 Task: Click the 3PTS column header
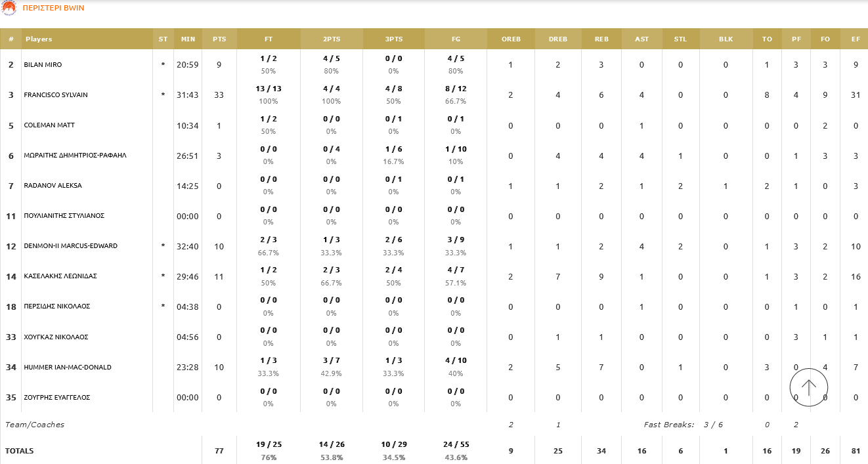(394, 39)
